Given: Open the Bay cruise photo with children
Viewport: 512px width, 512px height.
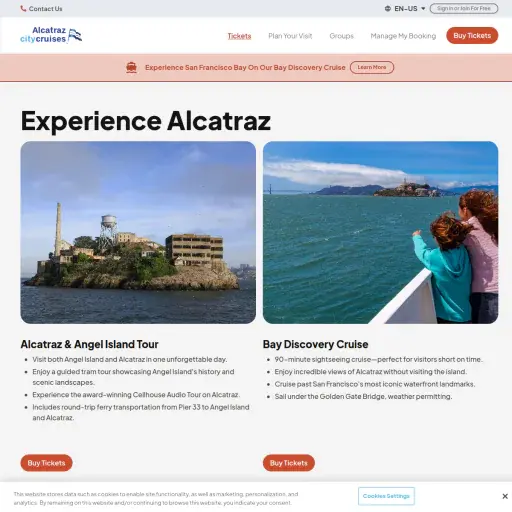Looking at the screenshot, I should [x=380, y=232].
